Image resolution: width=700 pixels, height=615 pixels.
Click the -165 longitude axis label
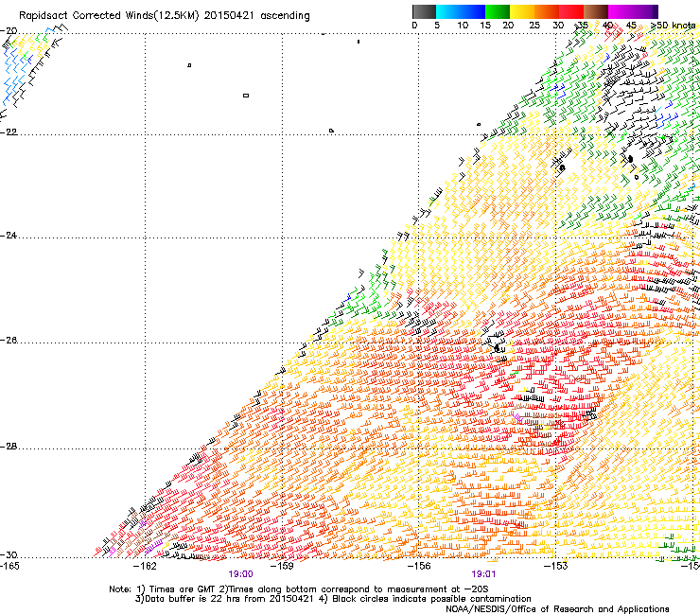[x=9, y=566]
